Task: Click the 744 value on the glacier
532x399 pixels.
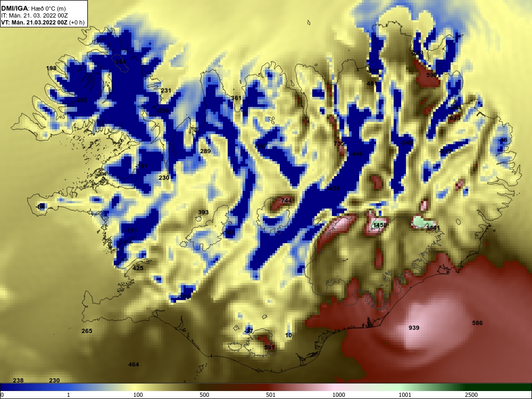Action: pyautogui.click(x=286, y=201)
